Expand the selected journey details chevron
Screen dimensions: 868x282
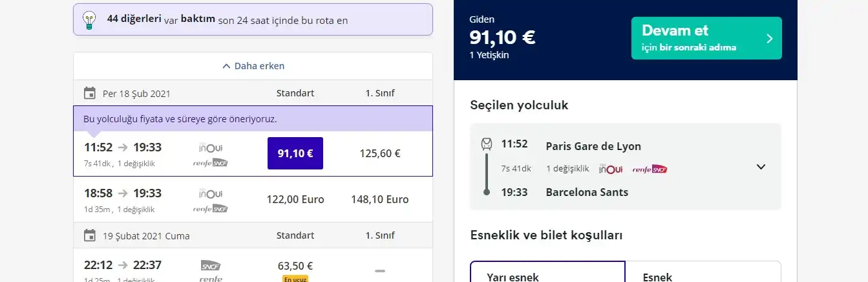pos(761,167)
